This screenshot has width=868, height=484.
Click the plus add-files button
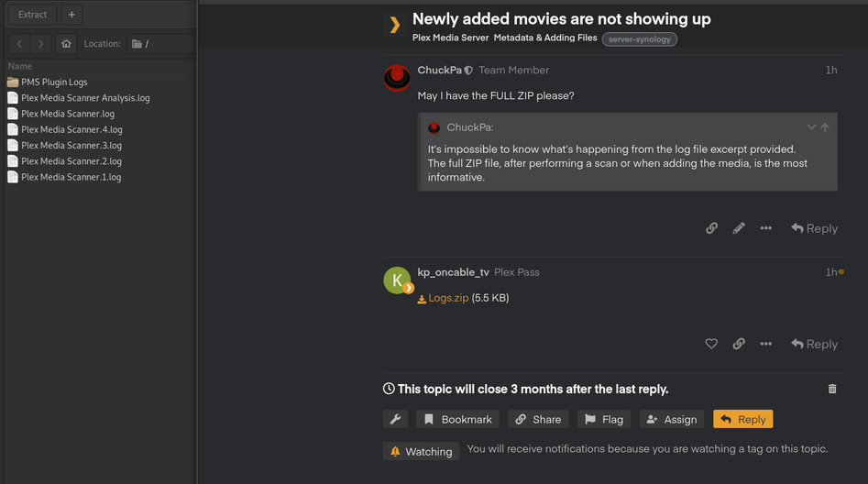point(71,15)
